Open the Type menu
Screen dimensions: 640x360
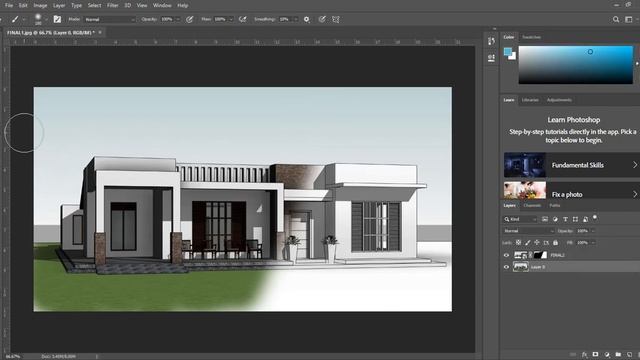[x=76, y=5]
